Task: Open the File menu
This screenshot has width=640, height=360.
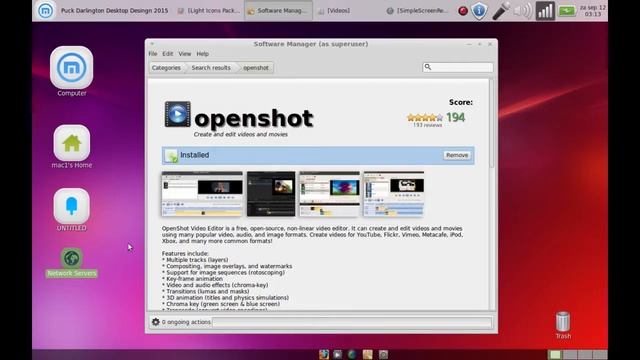Action: 153,54
